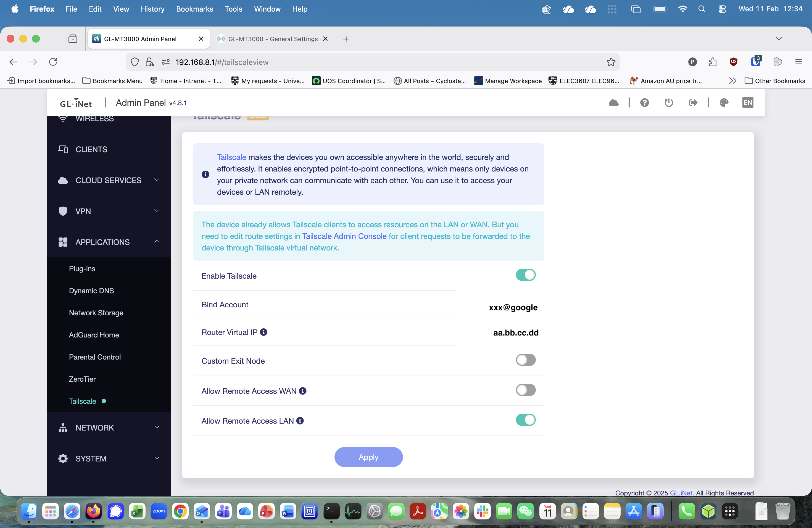Expand the VPN sidebar section
Viewport: 812px width, 528px height.
tap(109, 211)
